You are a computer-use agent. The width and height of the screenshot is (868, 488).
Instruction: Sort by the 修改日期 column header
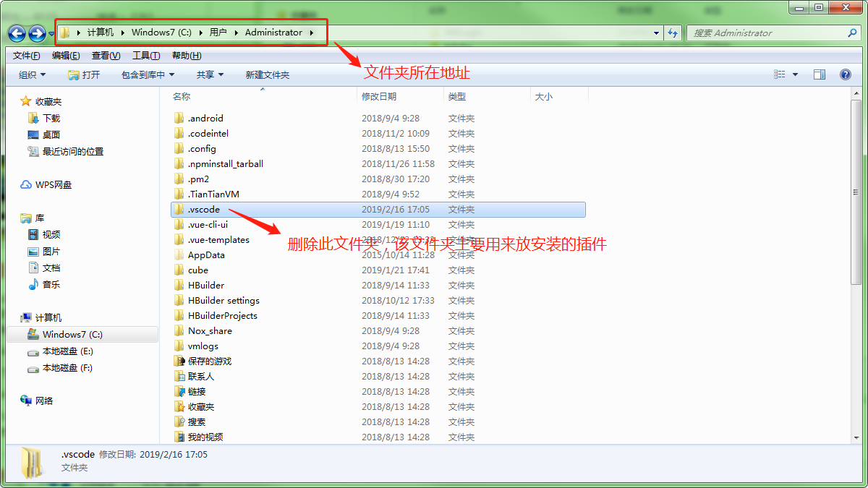coord(379,96)
